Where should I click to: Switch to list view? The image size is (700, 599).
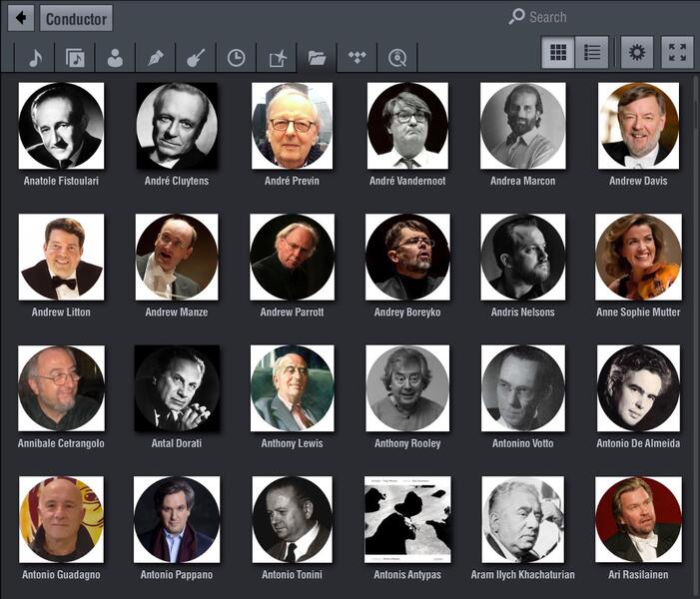592,52
